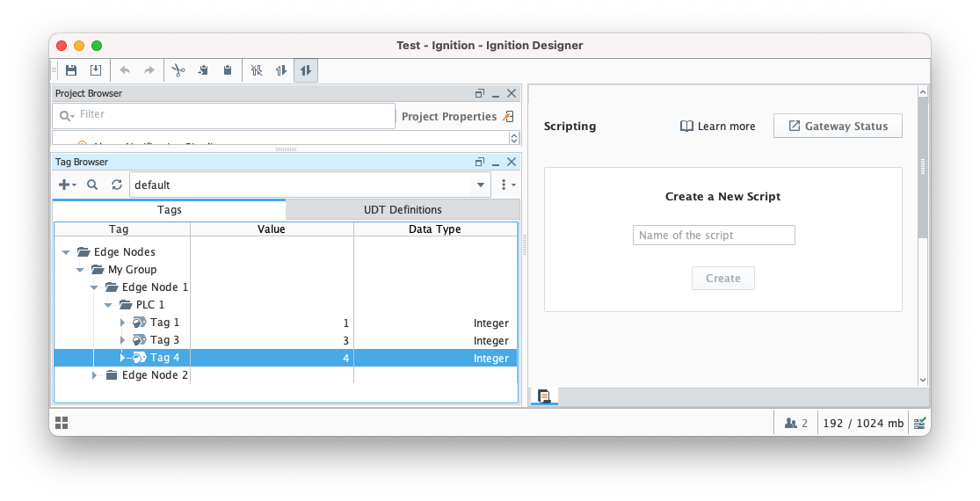
Task: Set communication mode to Read-Only
Action: click(x=281, y=70)
